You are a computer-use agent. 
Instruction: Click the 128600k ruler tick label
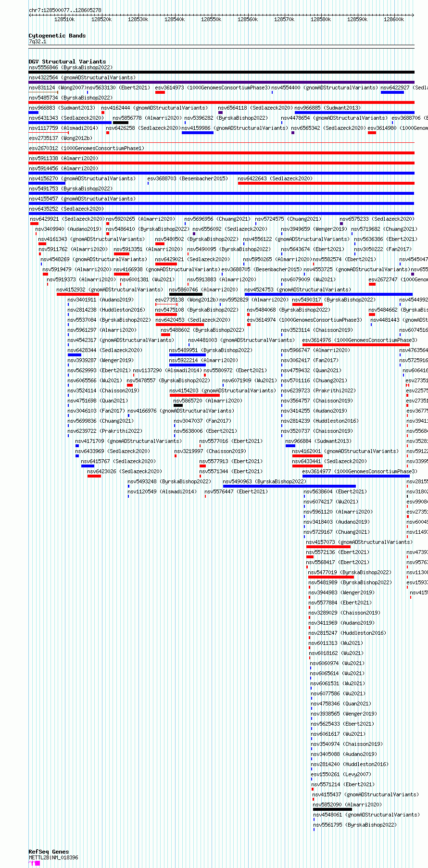click(x=394, y=19)
